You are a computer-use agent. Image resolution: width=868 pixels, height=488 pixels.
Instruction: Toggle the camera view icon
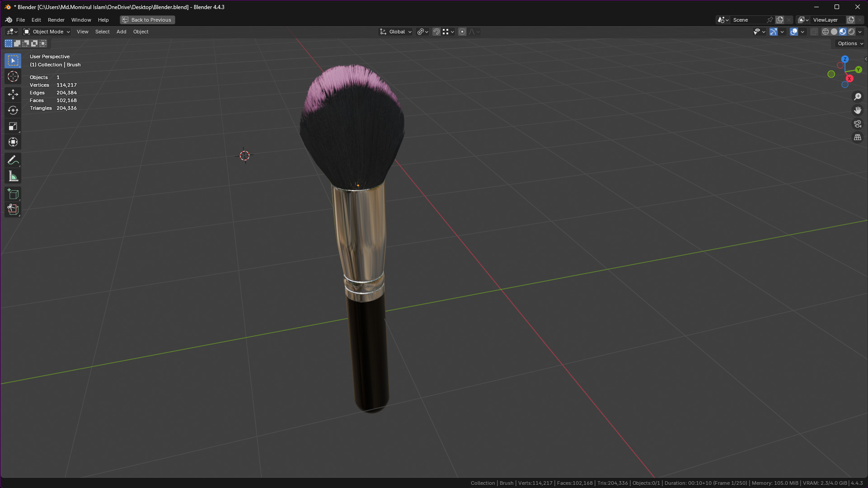[x=857, y=124]
